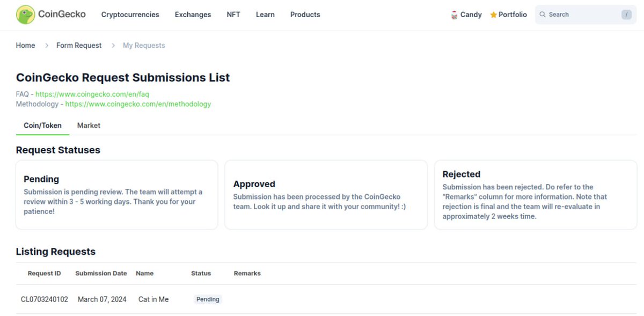
Task: Click the Request ID column header
Action: 45,274
